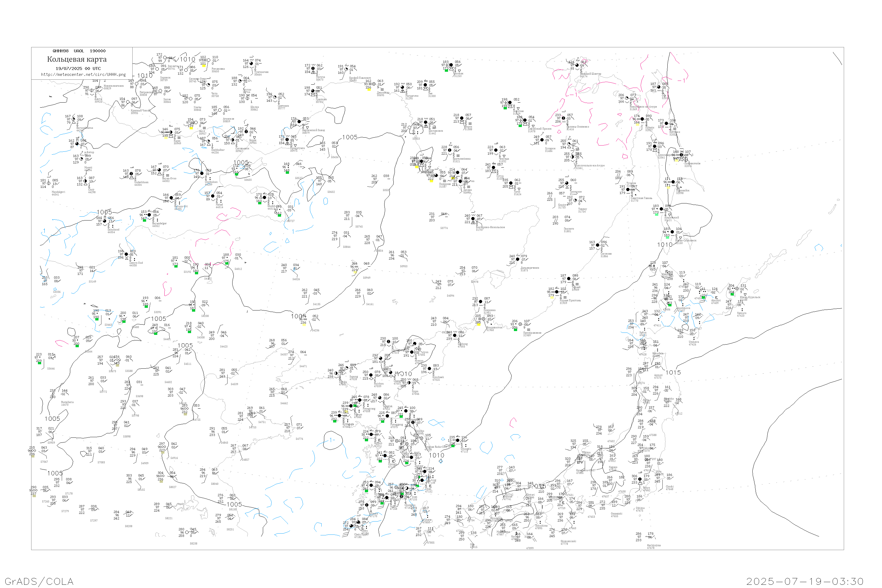Open the meteocenter.net UHHH.png URL link

tap(83, 75)
